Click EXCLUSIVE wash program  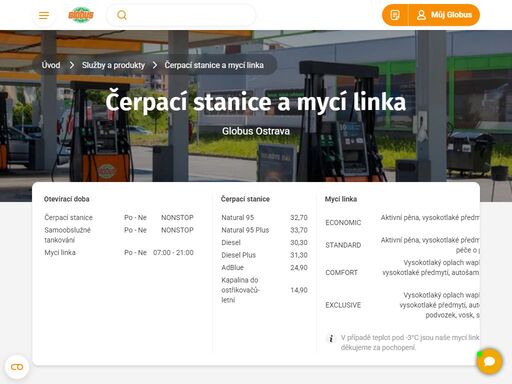[343, 305]
